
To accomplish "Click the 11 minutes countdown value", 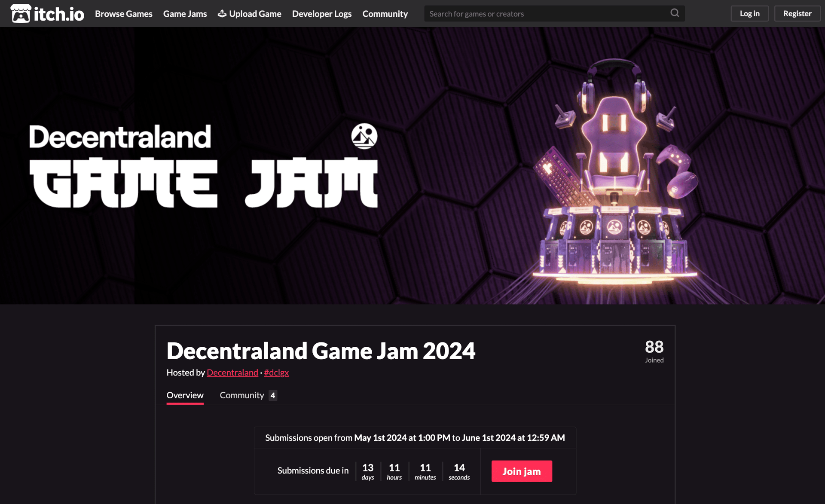I will click(425, 471).
